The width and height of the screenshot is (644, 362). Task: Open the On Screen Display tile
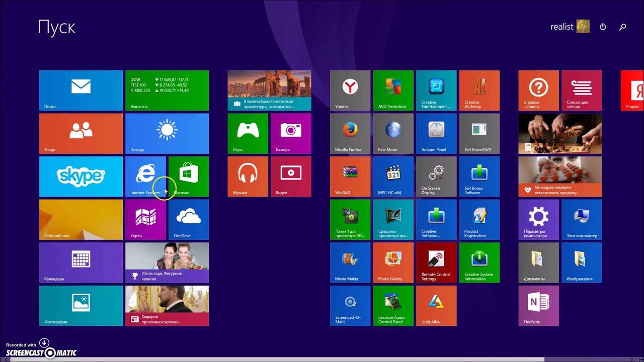pos(436,176)
